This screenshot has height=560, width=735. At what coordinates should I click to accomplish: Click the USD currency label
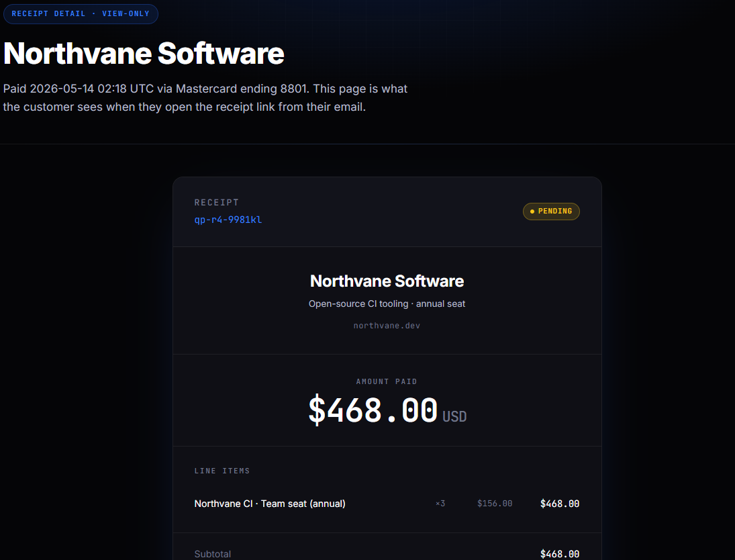[x=454, y=416]
